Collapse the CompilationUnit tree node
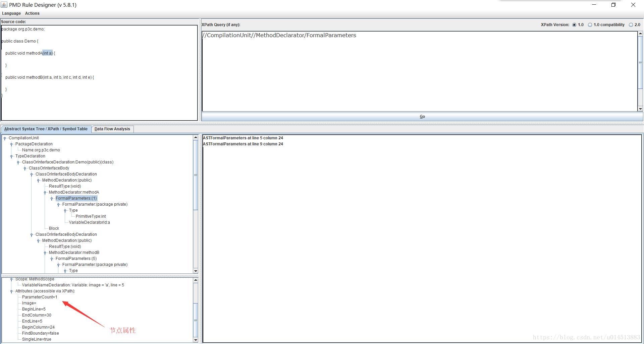644x344 pixels. pyautogui.click(x=5, y=138)
